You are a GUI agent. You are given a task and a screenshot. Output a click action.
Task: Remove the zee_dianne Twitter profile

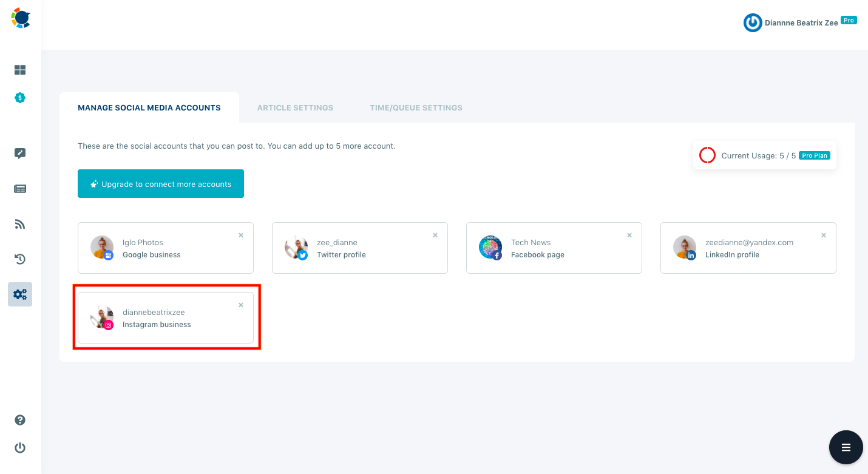[x=435, y=235]
